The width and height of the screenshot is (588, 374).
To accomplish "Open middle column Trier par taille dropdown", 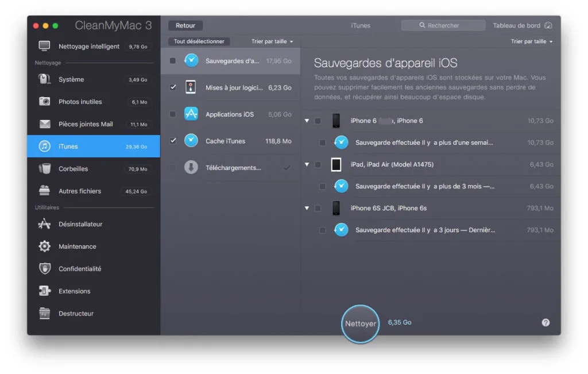I will 272,41.
